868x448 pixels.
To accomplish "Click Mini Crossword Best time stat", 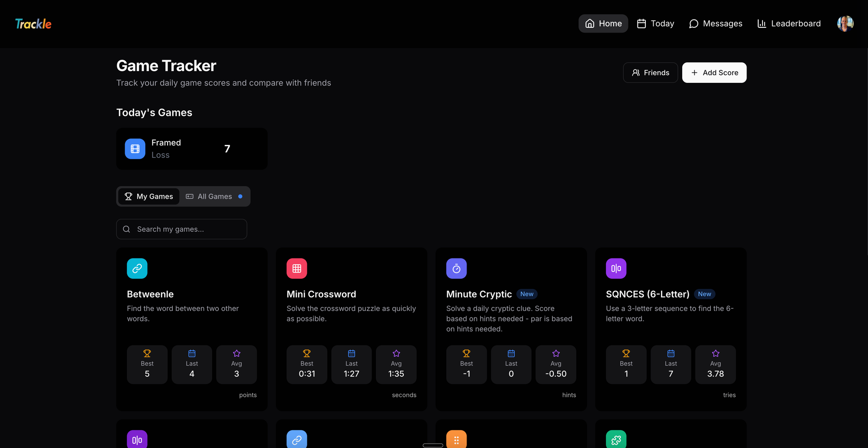I will 307,365.
